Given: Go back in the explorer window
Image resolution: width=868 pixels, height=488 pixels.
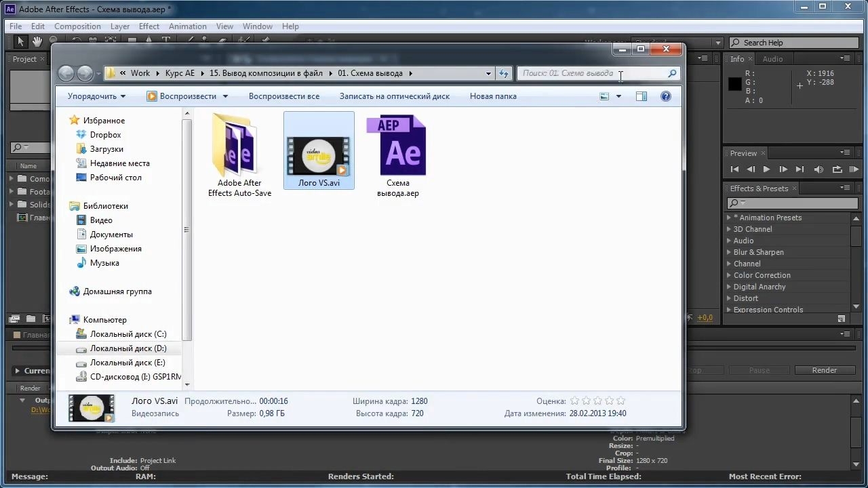Looking at the screenshot, I should tap(66, 73).
